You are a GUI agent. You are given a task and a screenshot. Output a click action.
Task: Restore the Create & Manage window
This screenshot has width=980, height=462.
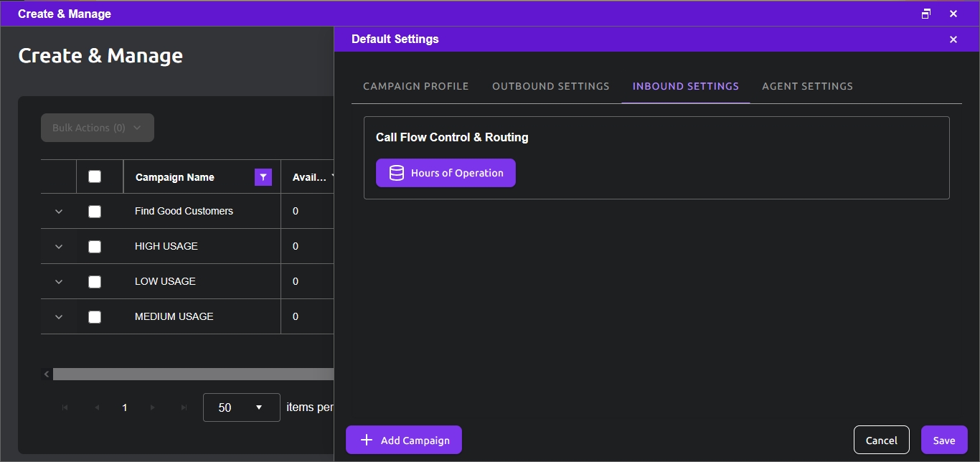pos(926,14)
